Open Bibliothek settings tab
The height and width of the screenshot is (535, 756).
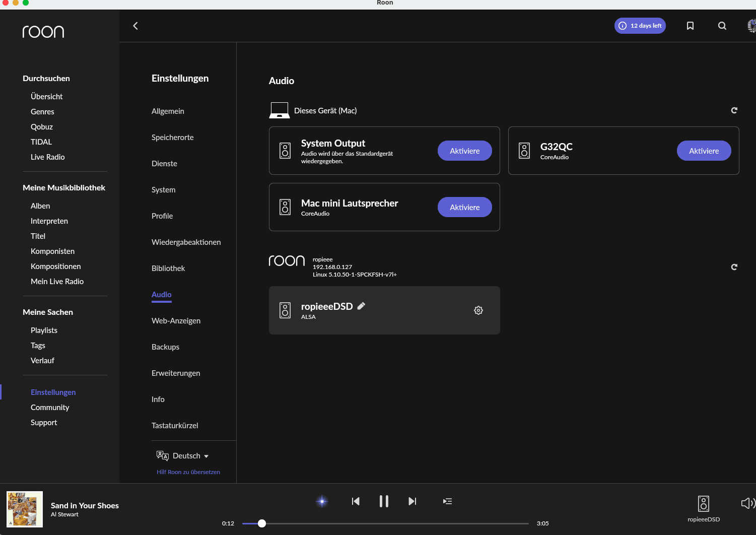(x=168, y=269)
